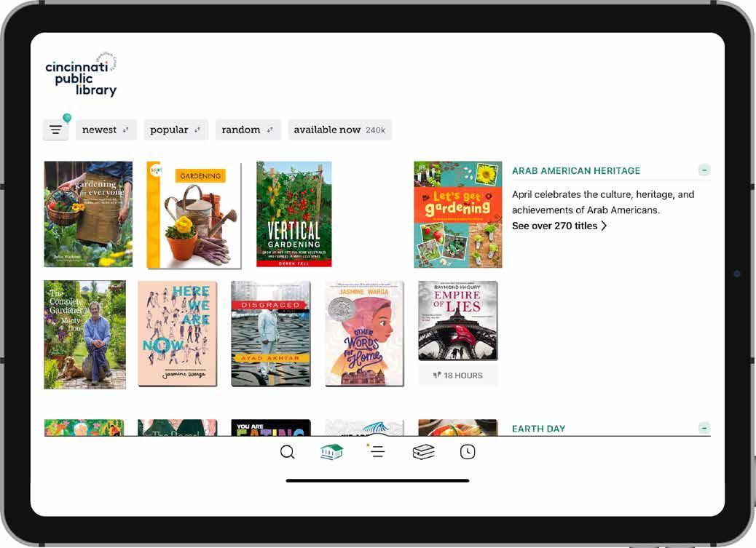Screen dimensions: 756x548
Task: Sort by popular
Action: (176, 130)
